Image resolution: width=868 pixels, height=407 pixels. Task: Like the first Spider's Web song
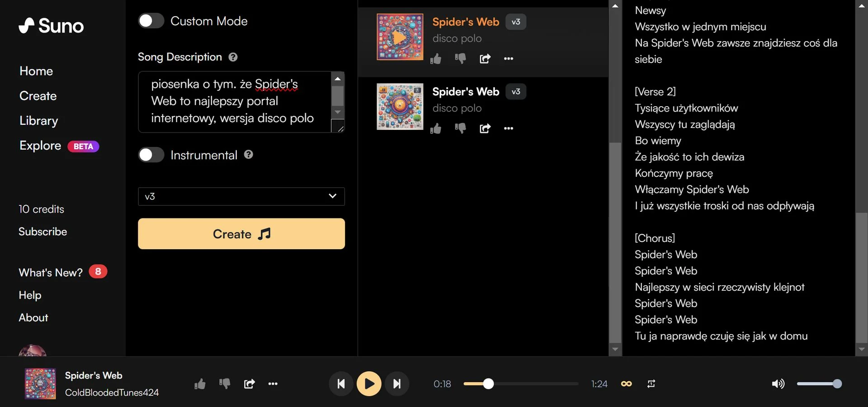pyautogui.click(x=436, y=59)
